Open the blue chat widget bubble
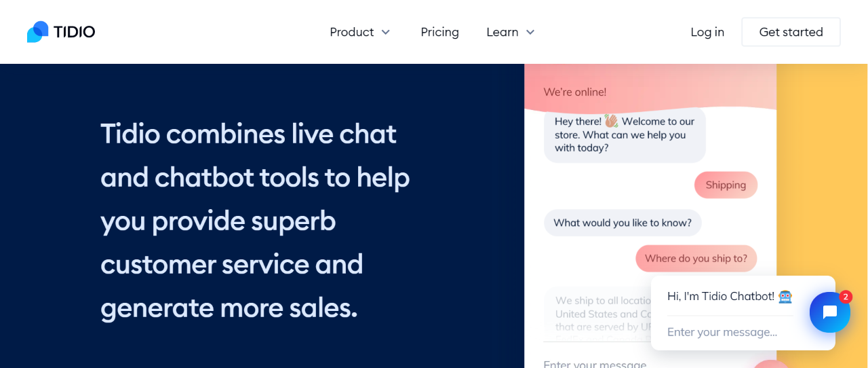The image size is (868, 368). pos(830,312)
